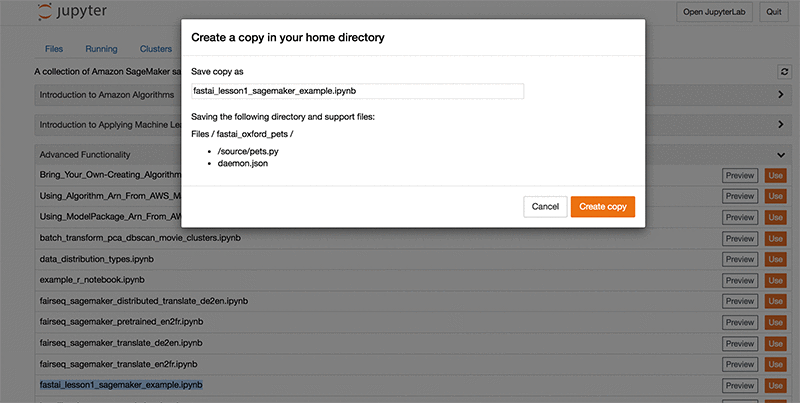
Task: Preview Using_Algorithm_Arn_From_AWS notebook
Action: point(740,196)
